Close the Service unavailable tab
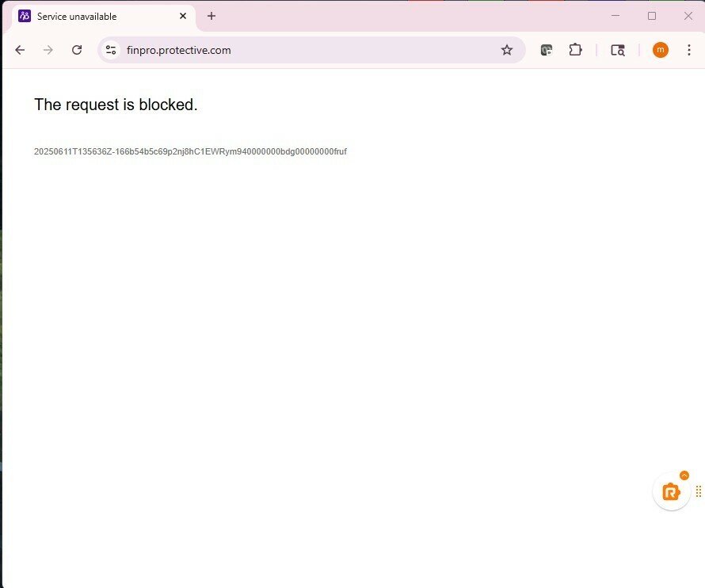Image resolution: width=705 pixels, height=588 pixels. click(183, 16)
